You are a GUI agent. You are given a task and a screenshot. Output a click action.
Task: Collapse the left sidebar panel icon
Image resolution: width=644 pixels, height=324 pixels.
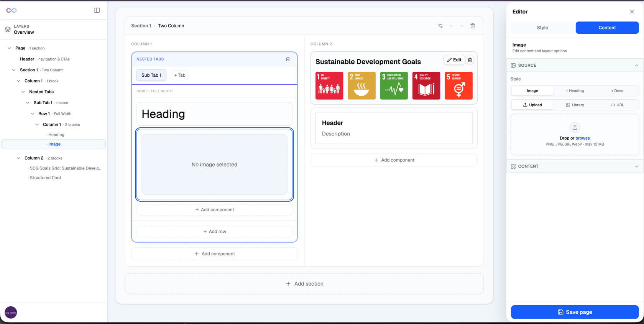tap(97, 10)
